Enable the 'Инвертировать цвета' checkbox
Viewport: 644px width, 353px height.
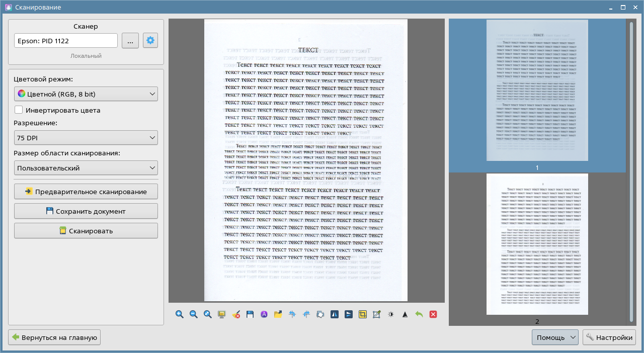(x=19, y=110)
